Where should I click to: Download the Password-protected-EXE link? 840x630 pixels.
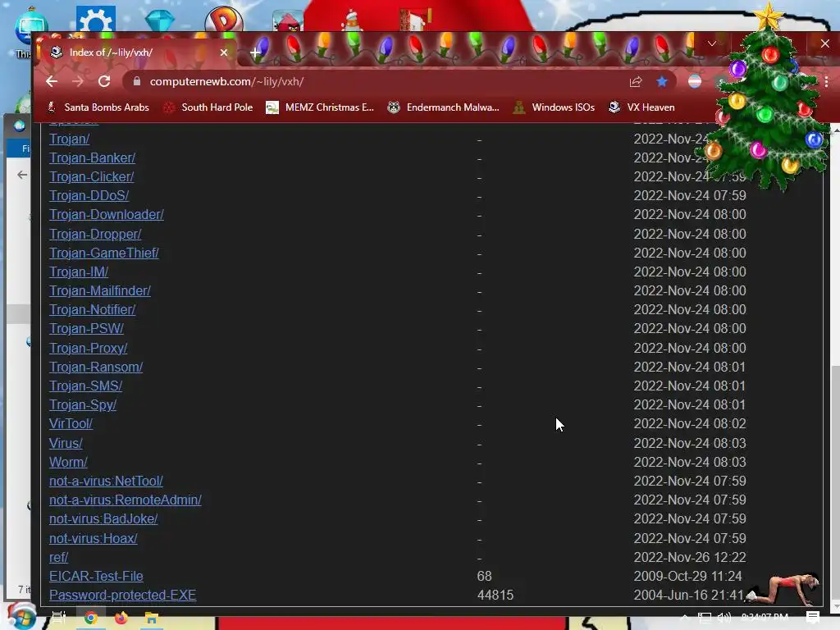click(123, 595)
